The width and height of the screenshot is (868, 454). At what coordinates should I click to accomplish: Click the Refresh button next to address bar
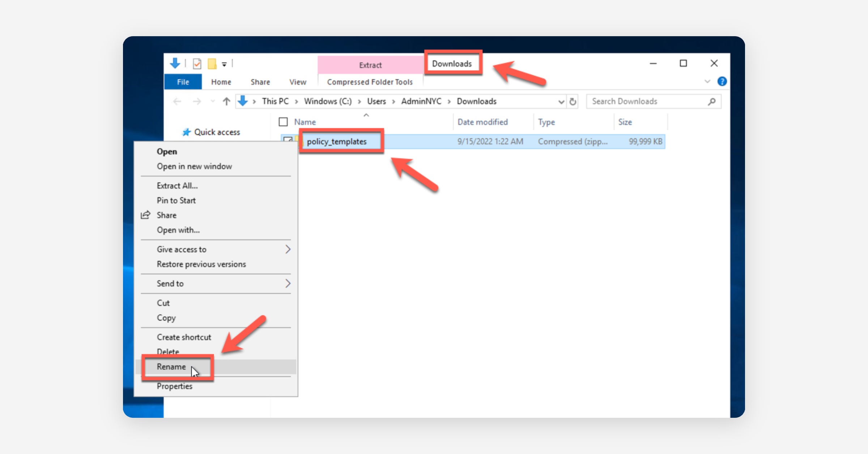(x=573, y=101)
